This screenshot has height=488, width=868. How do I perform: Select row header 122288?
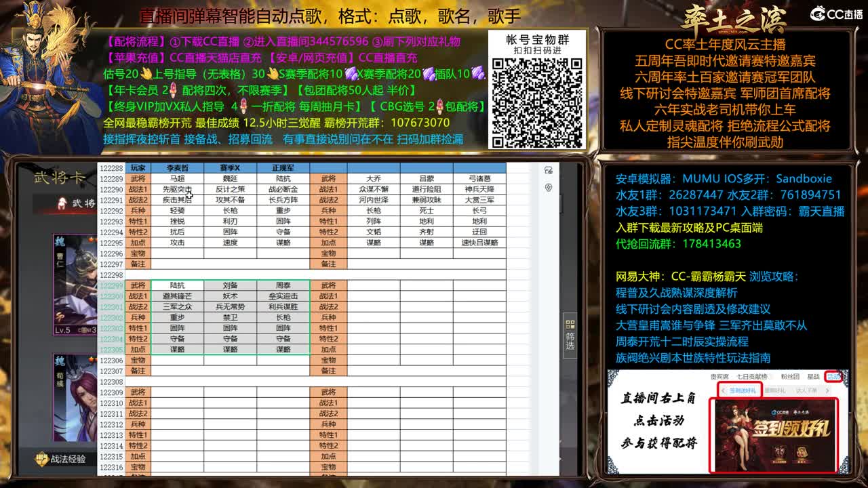click(111, 167)
